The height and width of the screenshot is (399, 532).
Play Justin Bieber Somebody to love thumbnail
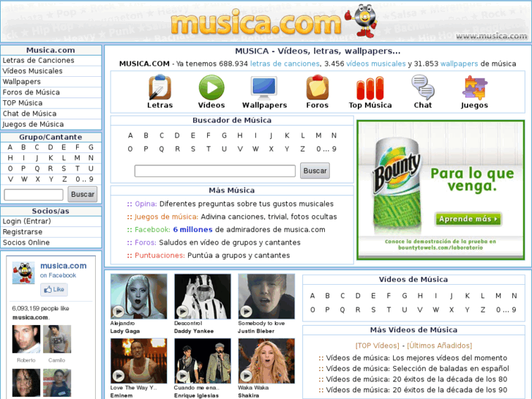coord(266,297)
